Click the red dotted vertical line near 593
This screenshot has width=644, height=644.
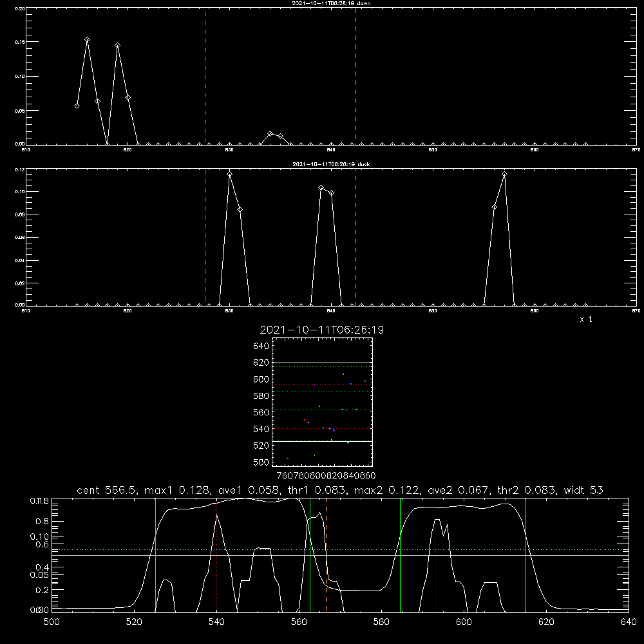coord(435,555)
